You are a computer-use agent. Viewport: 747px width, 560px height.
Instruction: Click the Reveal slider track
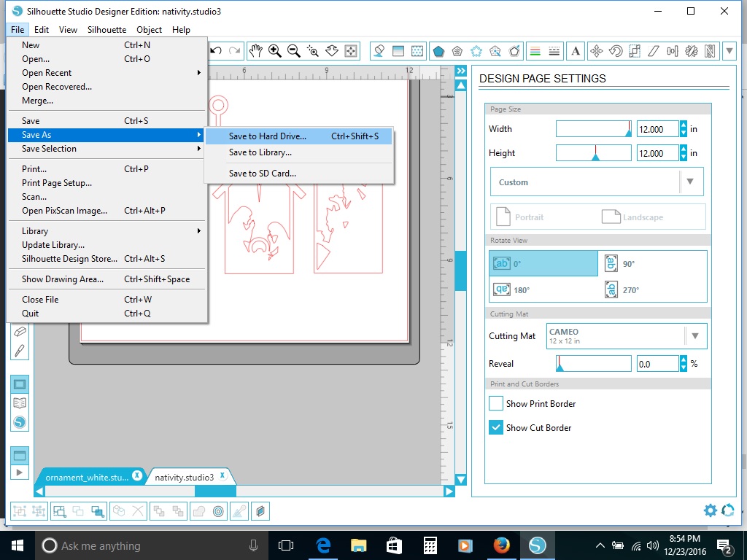[x=594, y=364]
